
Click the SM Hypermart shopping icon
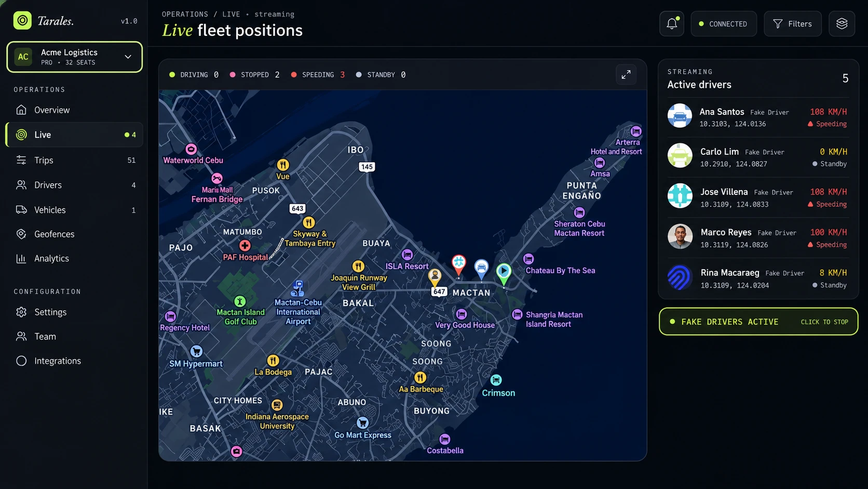(196, 352)
